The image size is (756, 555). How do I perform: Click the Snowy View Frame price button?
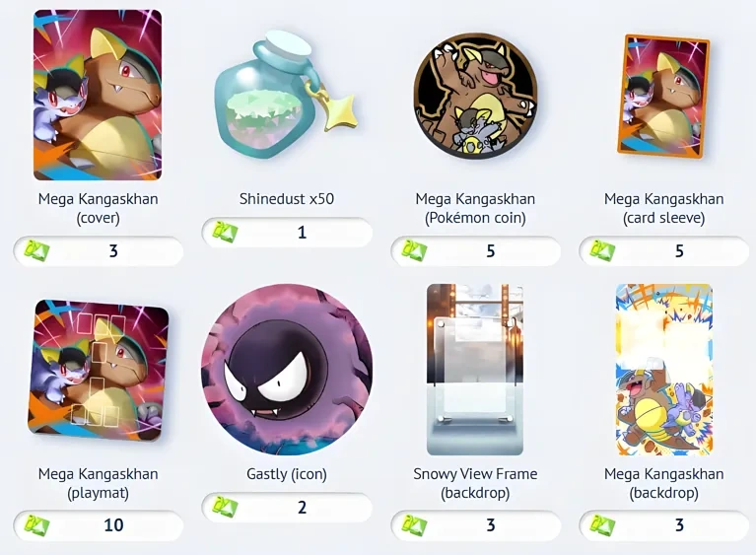coord(475,525)
